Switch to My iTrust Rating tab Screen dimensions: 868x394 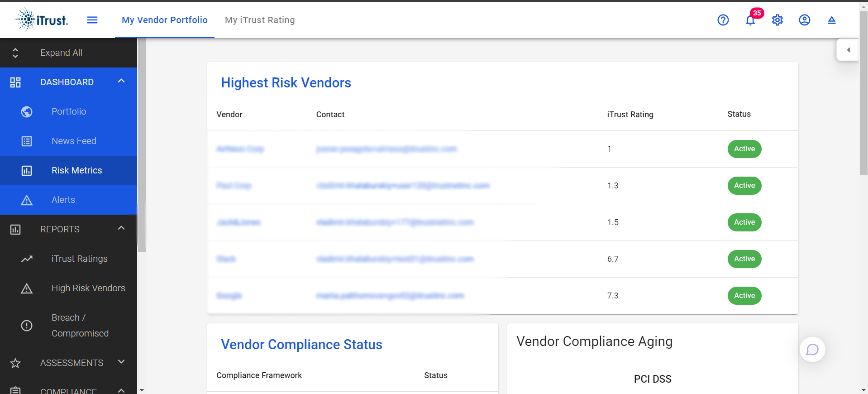point(260,20)
